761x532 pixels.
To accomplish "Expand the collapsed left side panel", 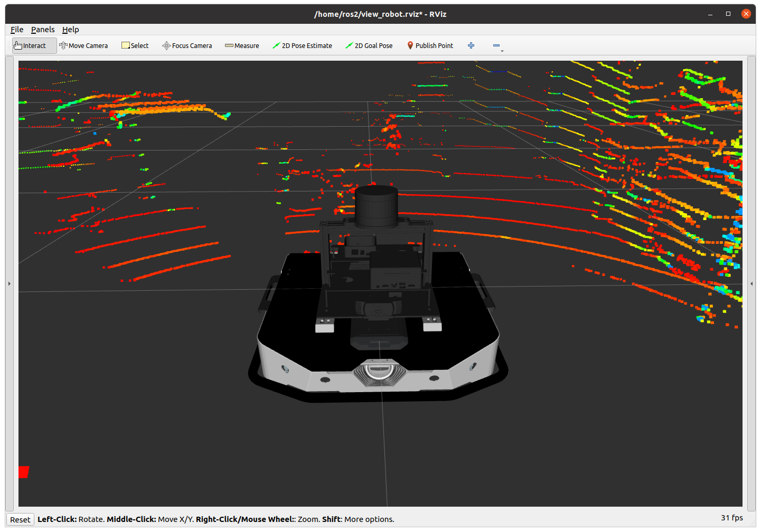I will (9, 284).
